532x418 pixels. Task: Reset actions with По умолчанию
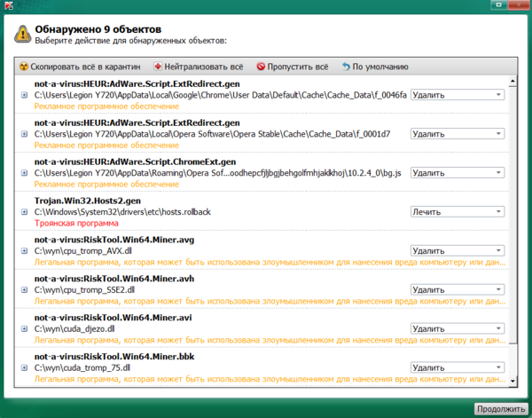coord(375,67)
